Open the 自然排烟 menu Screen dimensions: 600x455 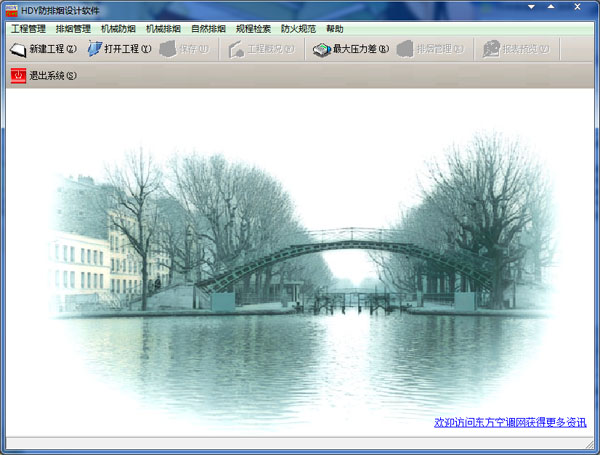click(x=208, y=29)
